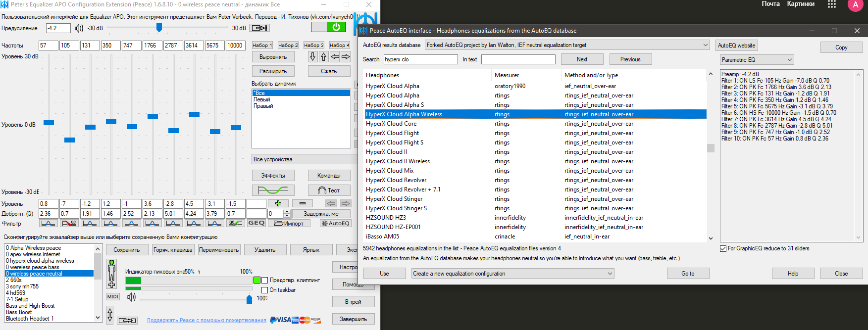Switch to Набор 2

(x=288, y=45)
